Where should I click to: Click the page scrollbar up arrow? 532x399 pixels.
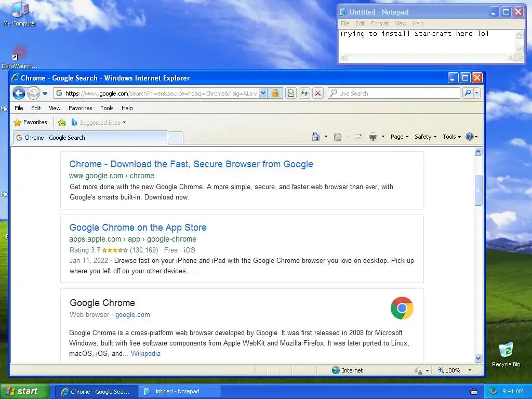(x=478, y=152)
